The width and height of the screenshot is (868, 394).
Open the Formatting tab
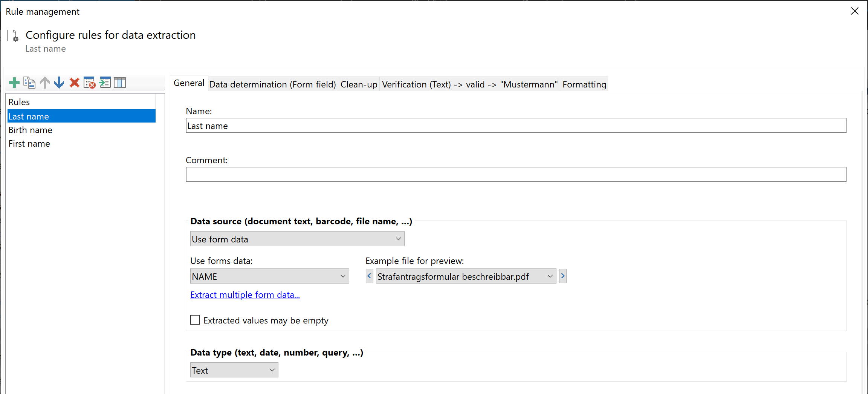click(x=584, y=84)
